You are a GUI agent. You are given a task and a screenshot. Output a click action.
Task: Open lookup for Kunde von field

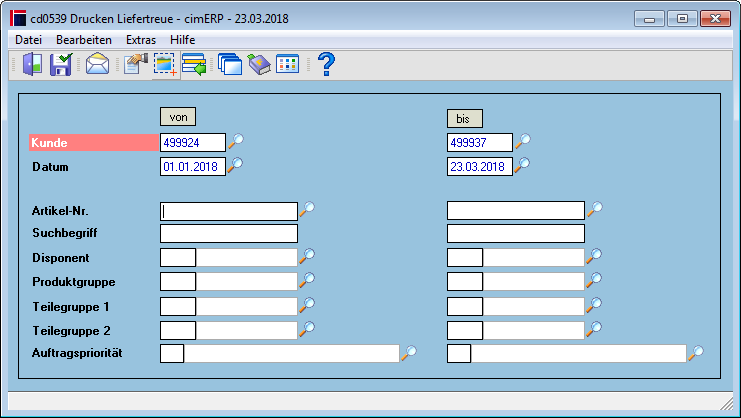pos(236,141)
